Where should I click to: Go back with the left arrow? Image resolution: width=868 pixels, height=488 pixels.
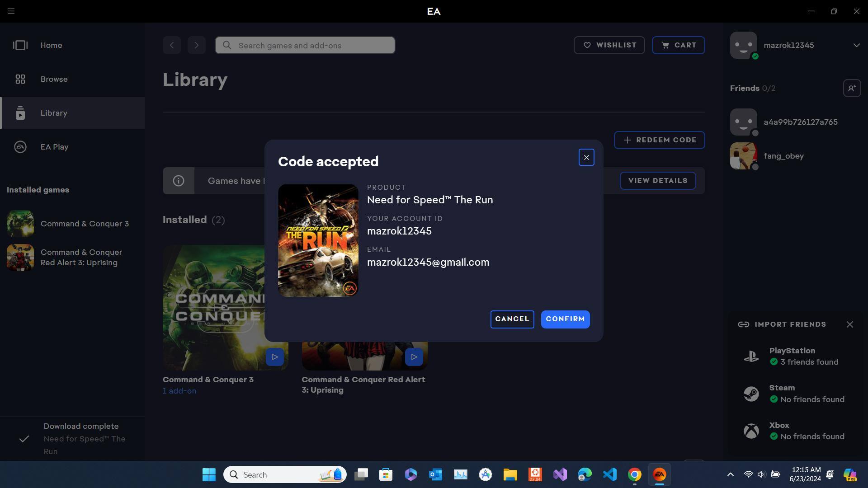pos(172,45)
